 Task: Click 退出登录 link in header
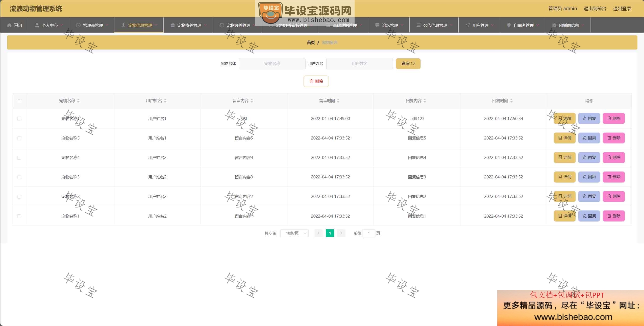622,9
